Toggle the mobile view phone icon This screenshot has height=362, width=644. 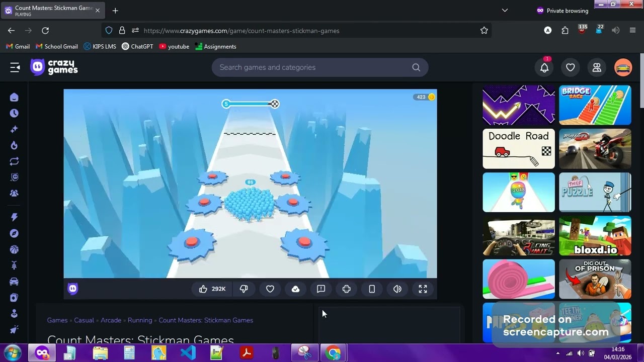[x=372, y=289]
